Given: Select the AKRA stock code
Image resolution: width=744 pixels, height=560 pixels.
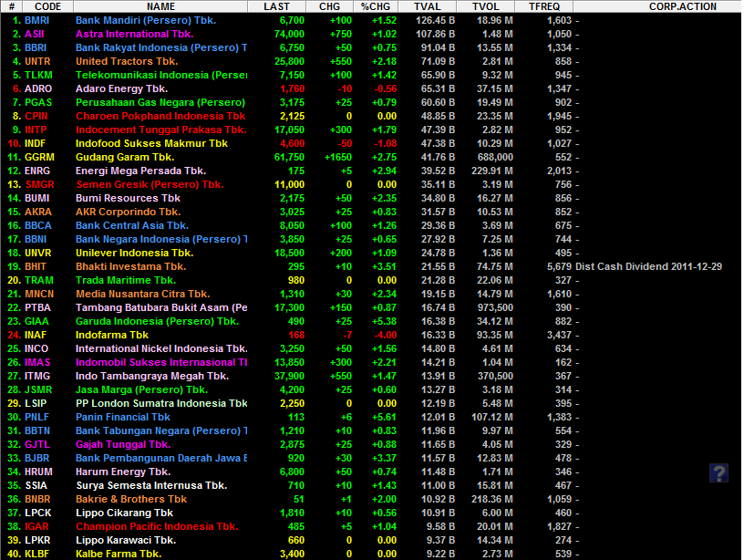Looking at the screenshot, I should (38, 212).
